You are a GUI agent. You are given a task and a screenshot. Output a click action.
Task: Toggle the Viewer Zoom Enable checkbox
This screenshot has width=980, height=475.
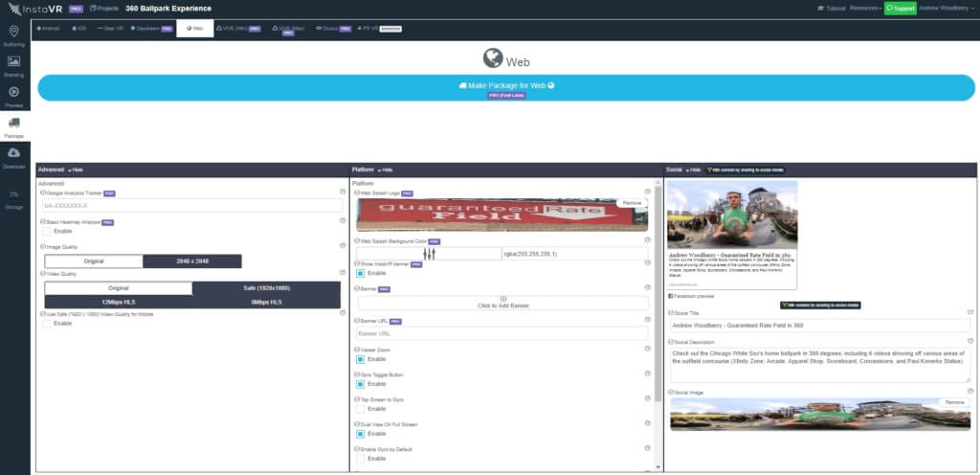pyautogui.click(x=361, y=359)
